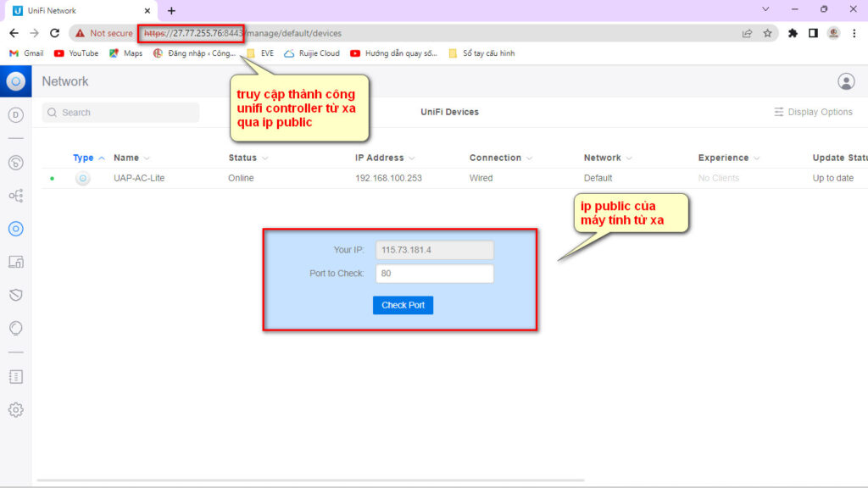Open the Client Devices sidebar icon

pos(15,262)
